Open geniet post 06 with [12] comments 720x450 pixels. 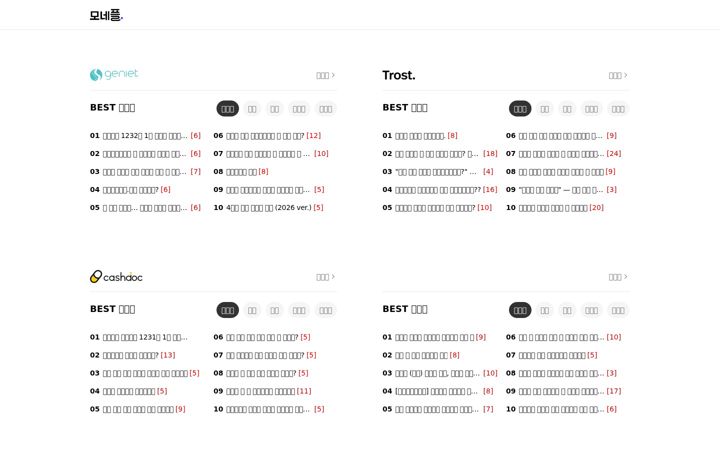pos(267,135)
